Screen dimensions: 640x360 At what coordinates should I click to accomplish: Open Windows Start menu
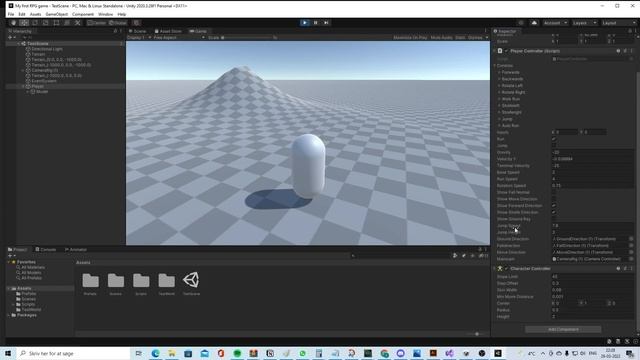click(x=8, y=353)
